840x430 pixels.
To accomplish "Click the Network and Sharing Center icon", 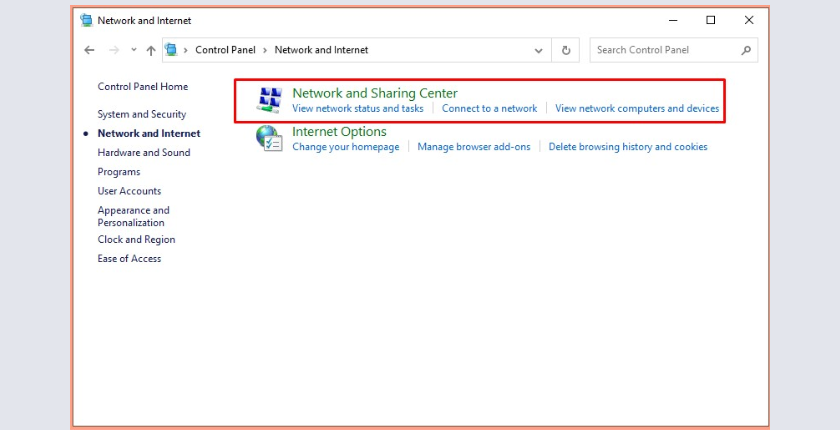I will [x=269, y=100].
